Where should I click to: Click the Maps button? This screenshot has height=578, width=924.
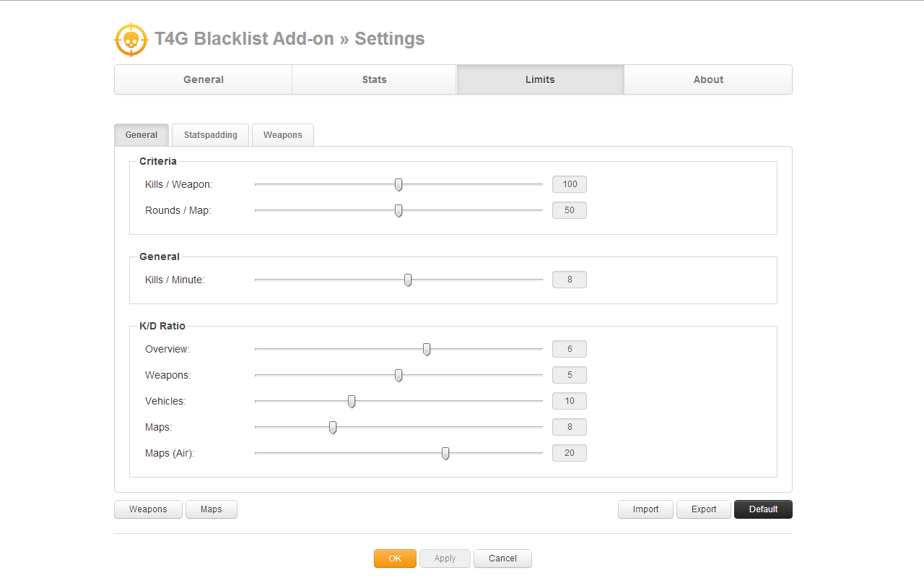[212, 509]
